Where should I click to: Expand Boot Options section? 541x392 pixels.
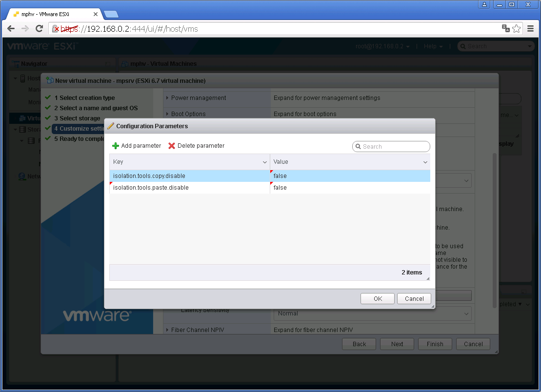[167, 114]
